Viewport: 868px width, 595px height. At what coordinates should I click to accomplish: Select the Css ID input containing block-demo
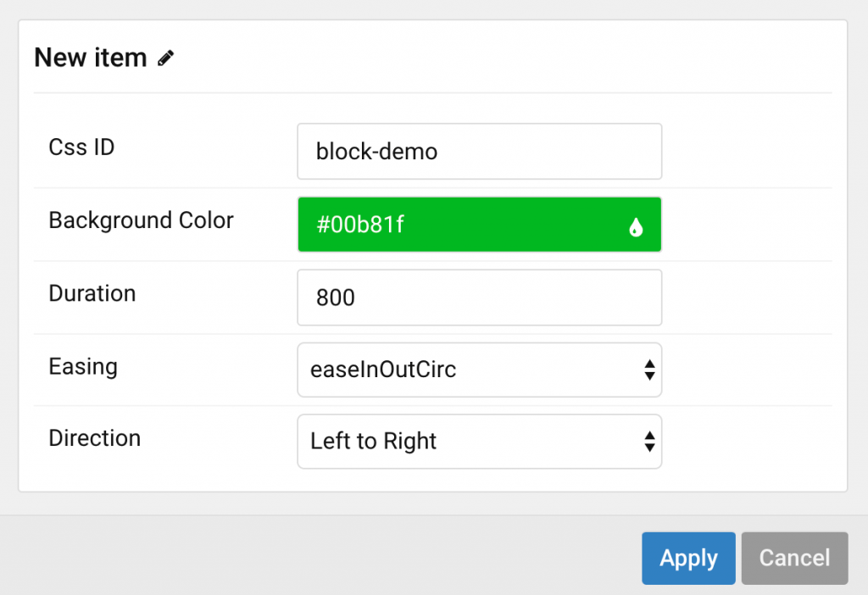tap(479, 151)
